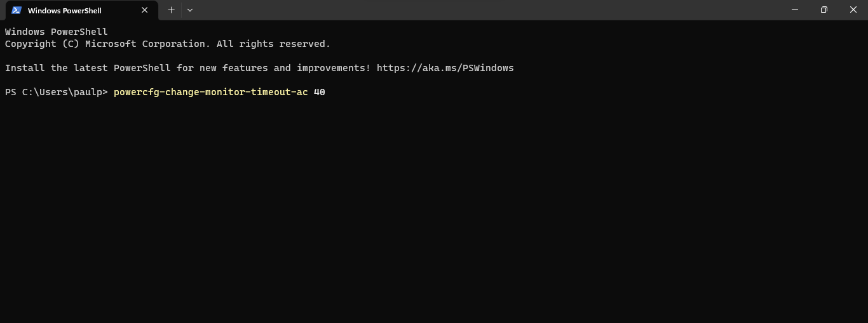Click the 40 argument after the command
The width and height of the screenshot is (868, 323).
point(320,92)
